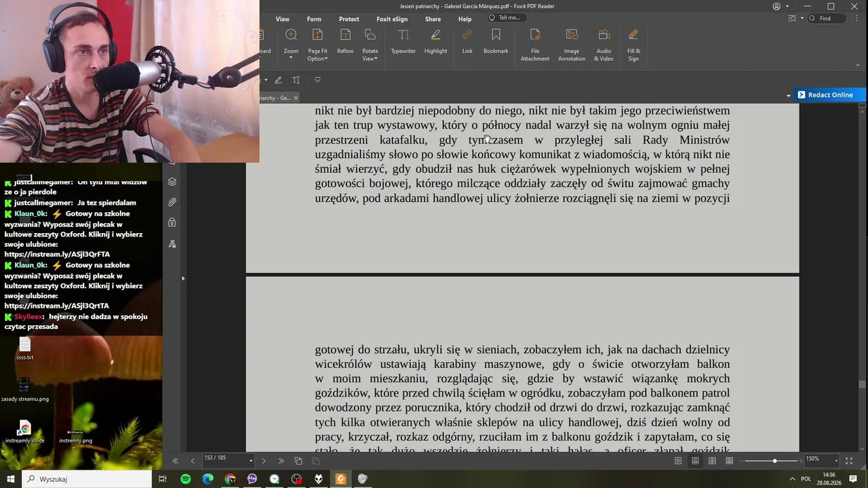Switch to continuous page view mode
The width and height of the screenshot is (868, 488).
695,461
